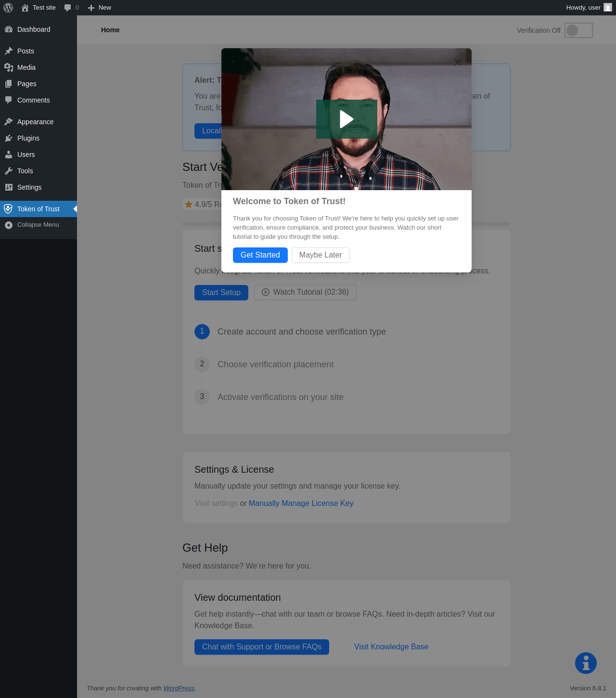
Task: Click the Test site title in admin bar
Action: (44, 8)
